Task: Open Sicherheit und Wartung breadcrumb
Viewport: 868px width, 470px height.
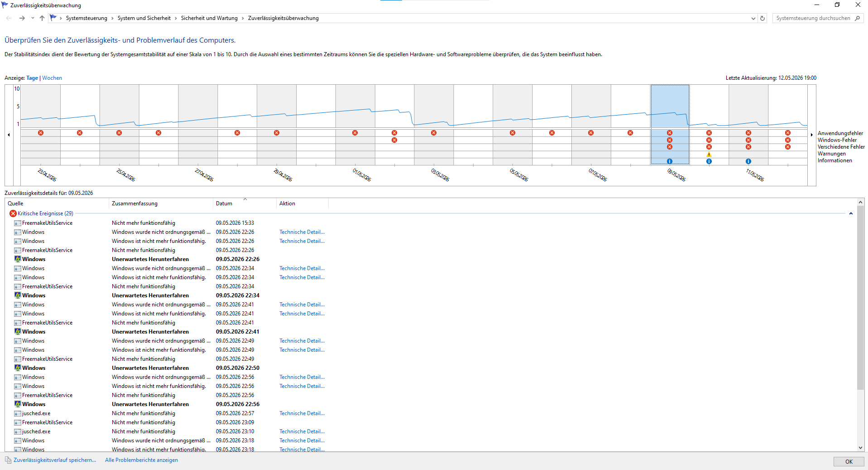Action: click(209, 18)
